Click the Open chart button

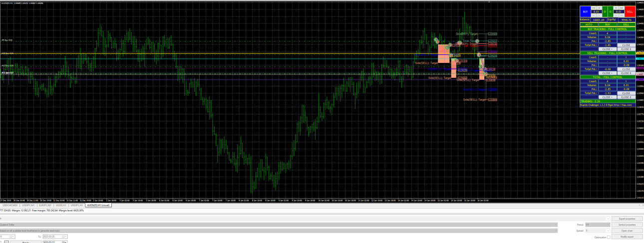click(x=627, y=231)
